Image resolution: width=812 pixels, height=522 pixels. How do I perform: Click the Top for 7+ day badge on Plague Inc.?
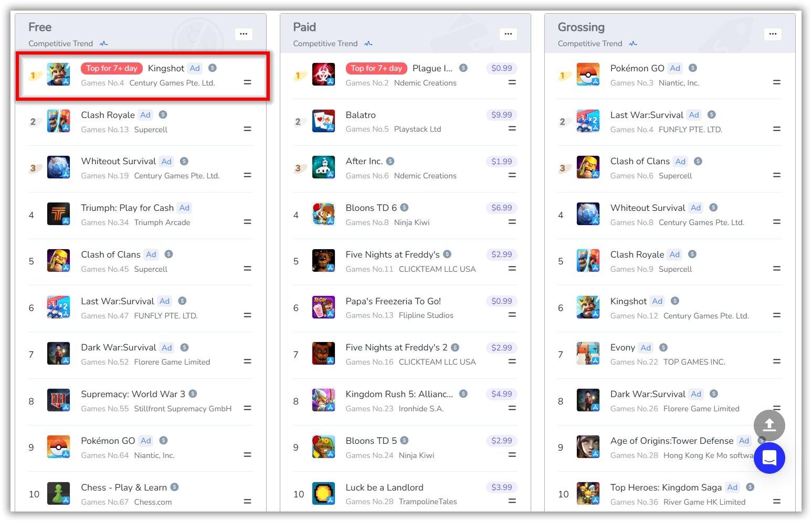pyautogui.click(x=376, y=68)
